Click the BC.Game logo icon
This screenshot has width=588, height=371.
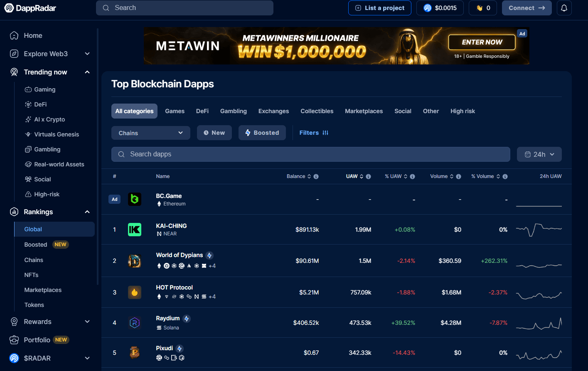pos(134,199)
